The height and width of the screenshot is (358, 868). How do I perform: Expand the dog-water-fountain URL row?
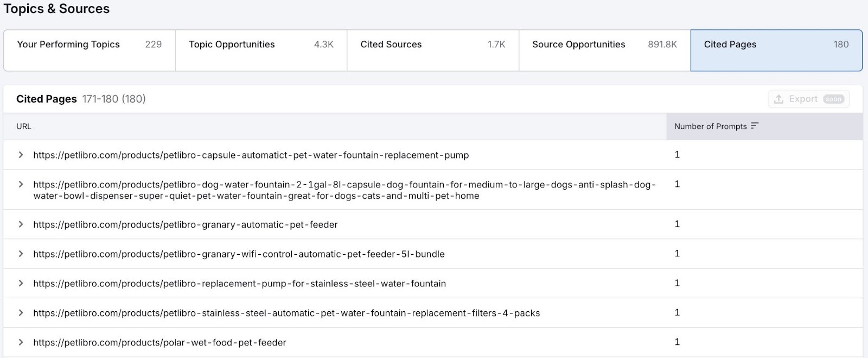coord(21,185)
